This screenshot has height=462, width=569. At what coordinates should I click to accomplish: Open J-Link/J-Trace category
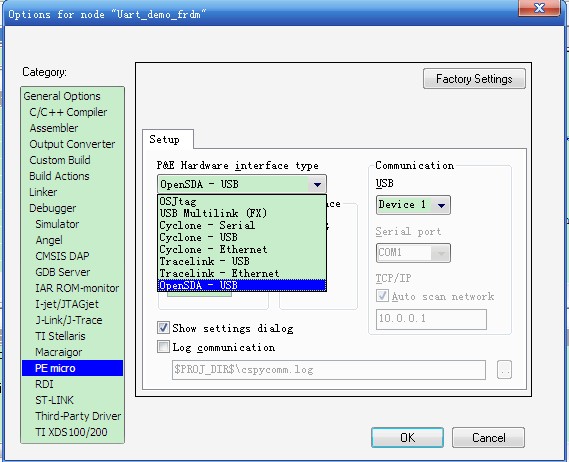tap(69, 320)
